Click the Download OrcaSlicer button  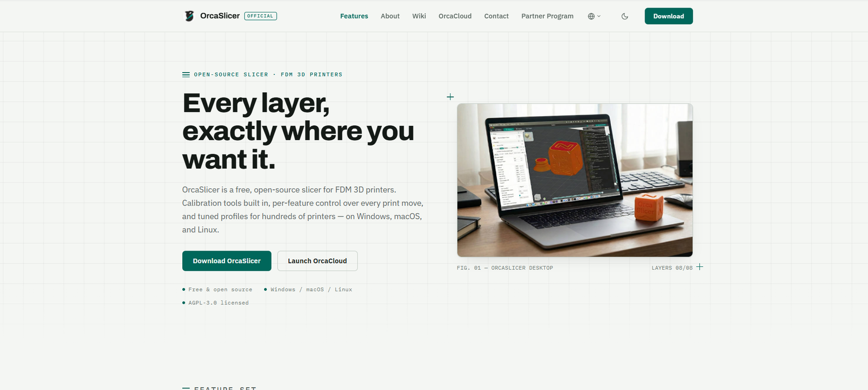tap(227, 261)
